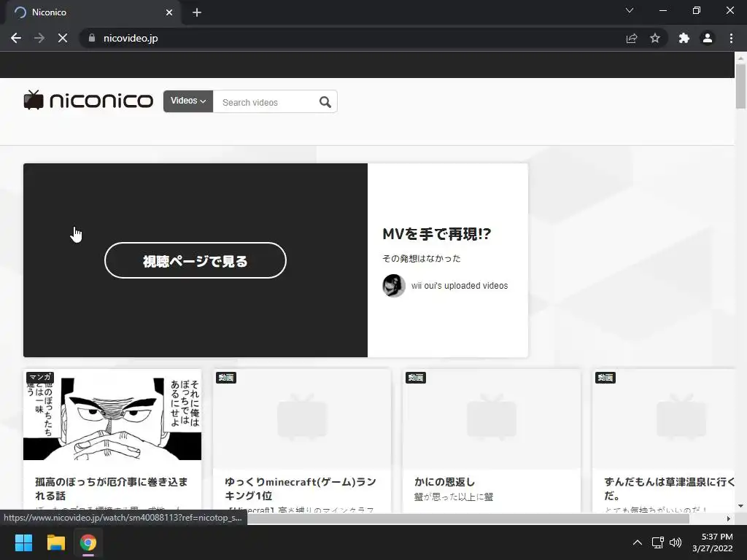The image size is (747, 560).
Task: Click the 視聴ページで見る button
Action: [x=196, y=260]
